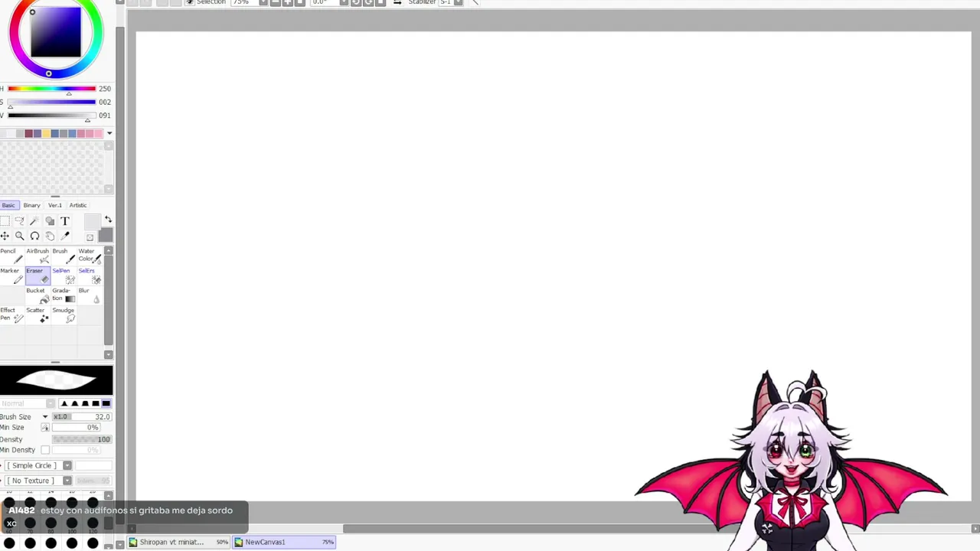This screenshot has height=551, width=980.
Task: Select the rectangular selection tool
Action: 5,221
